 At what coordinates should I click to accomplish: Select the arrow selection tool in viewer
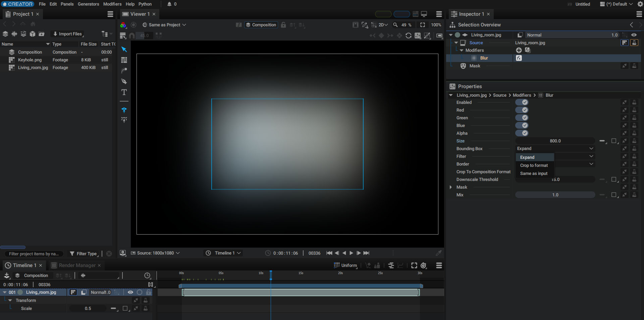(x=124, y=49)
